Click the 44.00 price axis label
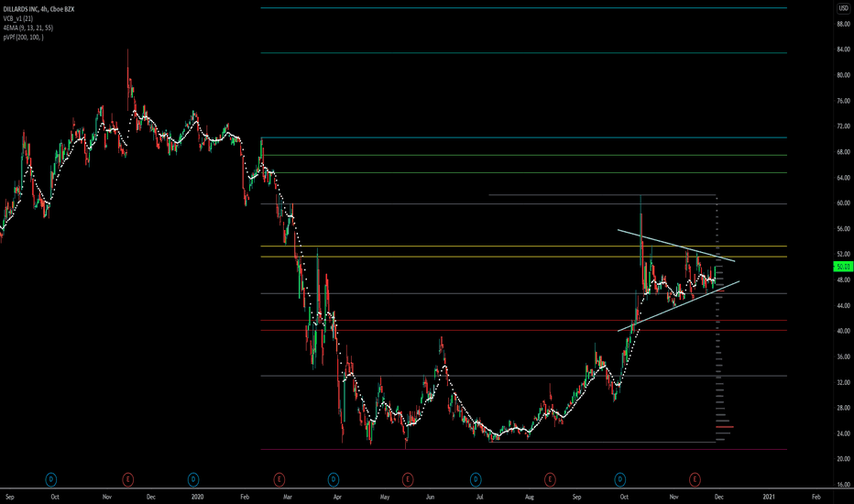854x504 pixels. [x=843, y=306]
